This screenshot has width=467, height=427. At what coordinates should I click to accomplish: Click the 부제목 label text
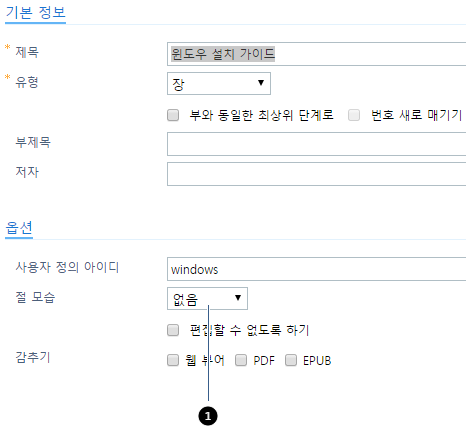(33, 142)
